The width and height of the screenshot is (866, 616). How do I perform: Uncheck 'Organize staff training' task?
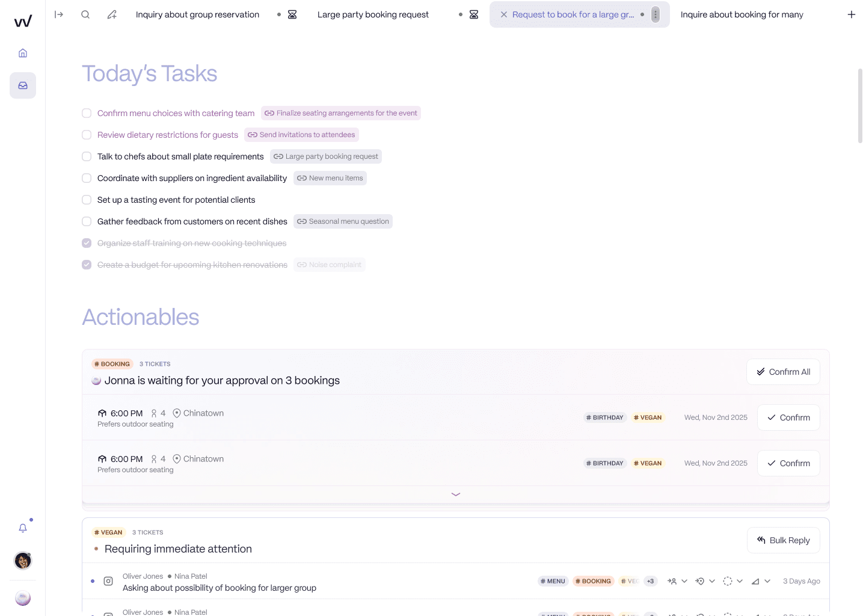(x=87, y=243)
